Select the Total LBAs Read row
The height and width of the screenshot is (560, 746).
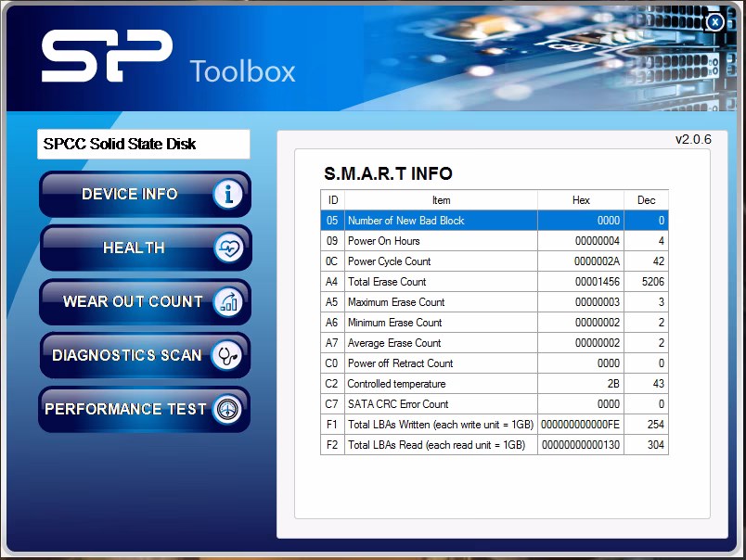pyautogui.click(x=495, y=445)
